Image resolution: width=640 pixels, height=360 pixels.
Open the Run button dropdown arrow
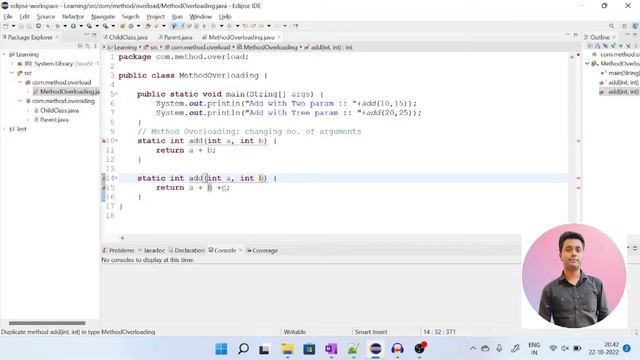click(x=81, y=26)
